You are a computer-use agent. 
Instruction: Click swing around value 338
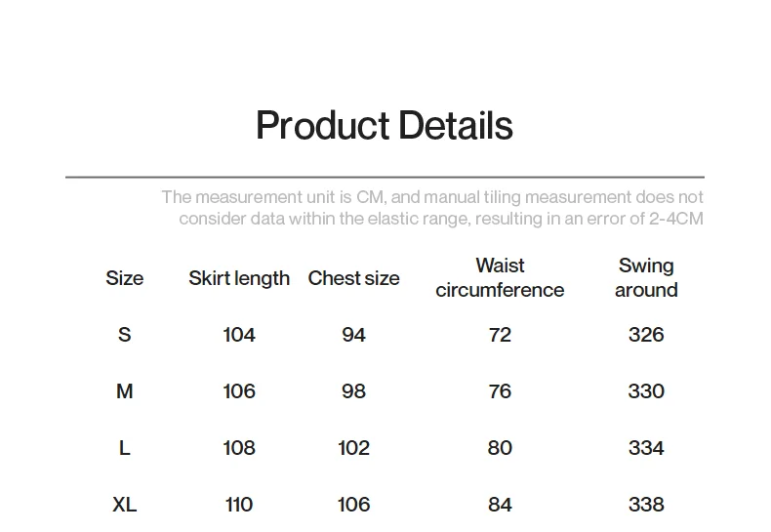click(x=646, y=505)
